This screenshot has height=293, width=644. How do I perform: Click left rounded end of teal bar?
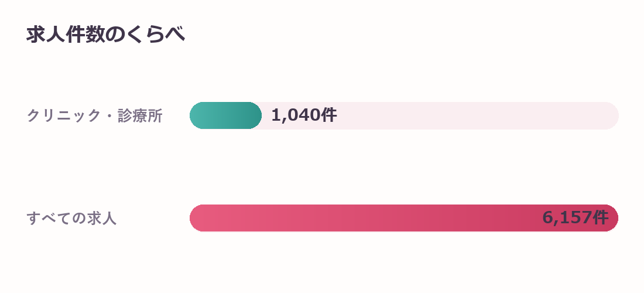197,115
